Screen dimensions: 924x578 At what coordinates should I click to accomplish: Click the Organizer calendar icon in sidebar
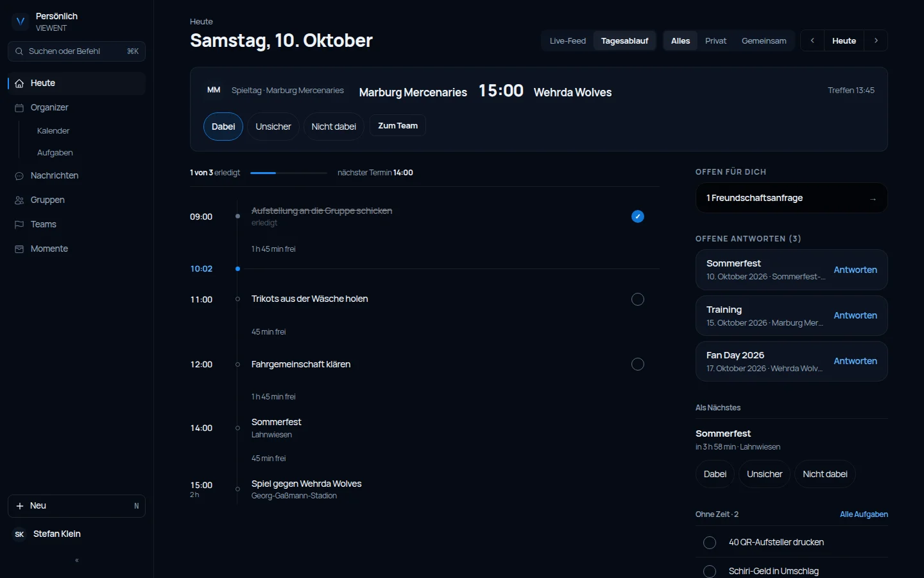[19, 108]
